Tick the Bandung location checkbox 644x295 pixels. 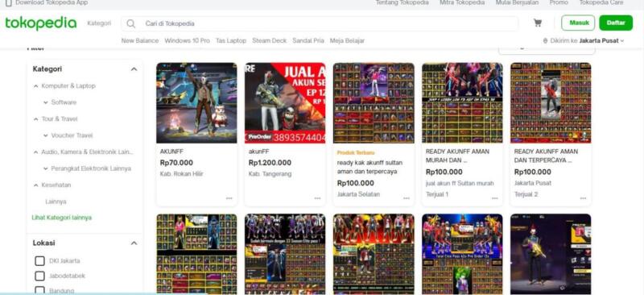pos(39,290)
